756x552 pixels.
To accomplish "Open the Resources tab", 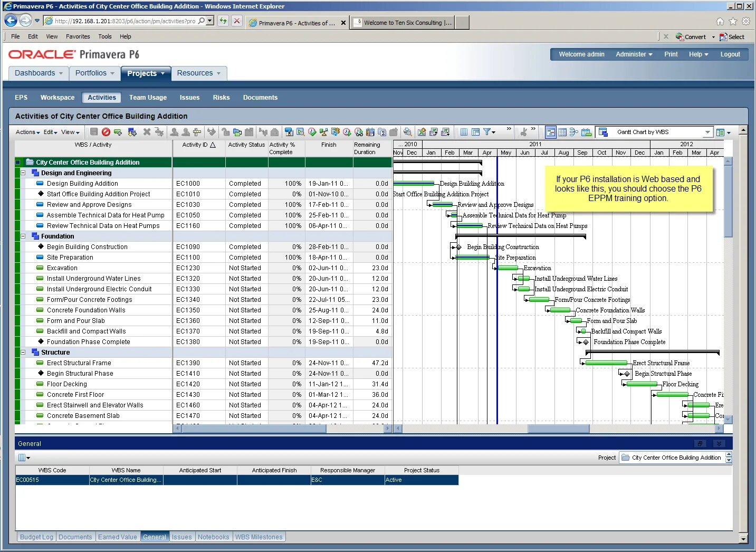I will tap(199, 73).
